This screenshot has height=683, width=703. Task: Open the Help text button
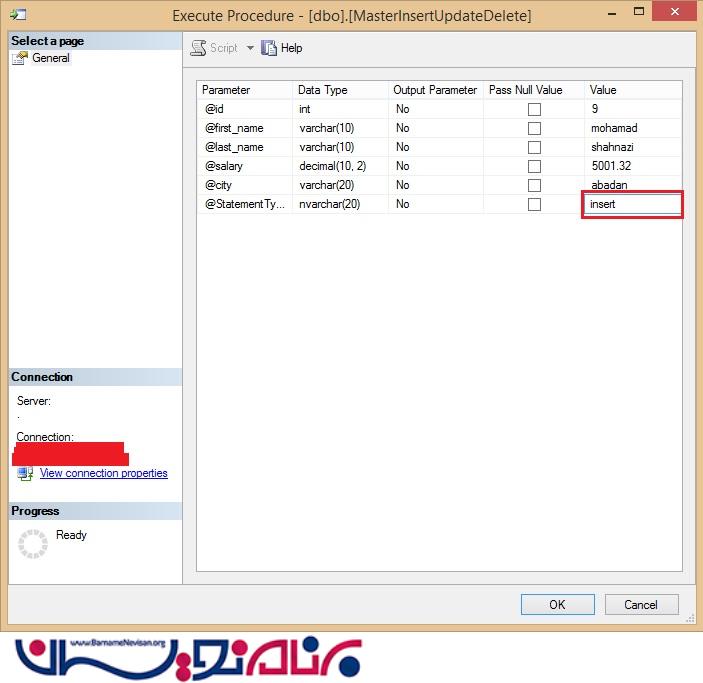pyautogui.click(x=291, y=48)
